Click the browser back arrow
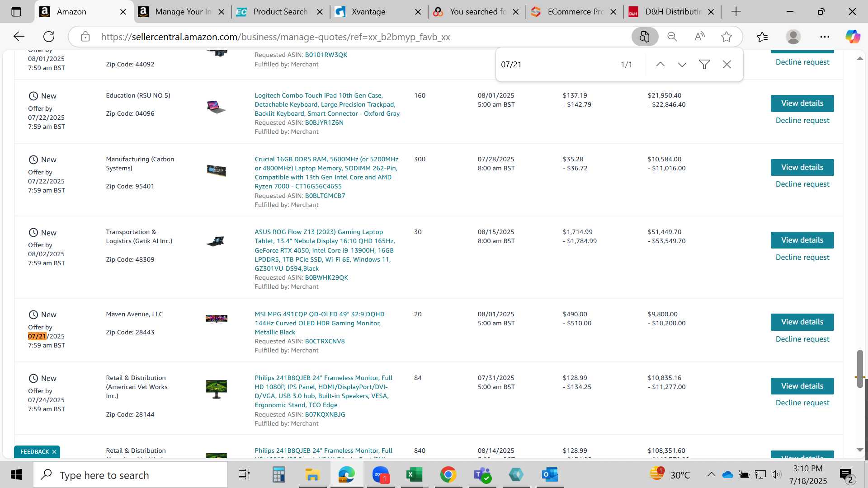Image resolution: width=868 pixels, height=488 pixels. click(19, 37)
